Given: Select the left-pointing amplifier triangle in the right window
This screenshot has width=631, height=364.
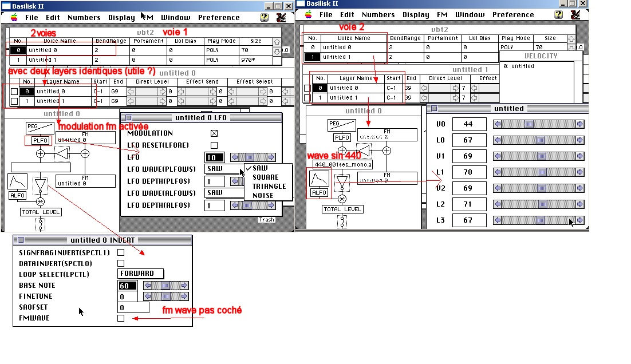Looking at the screenshot, I should point(364,151).
